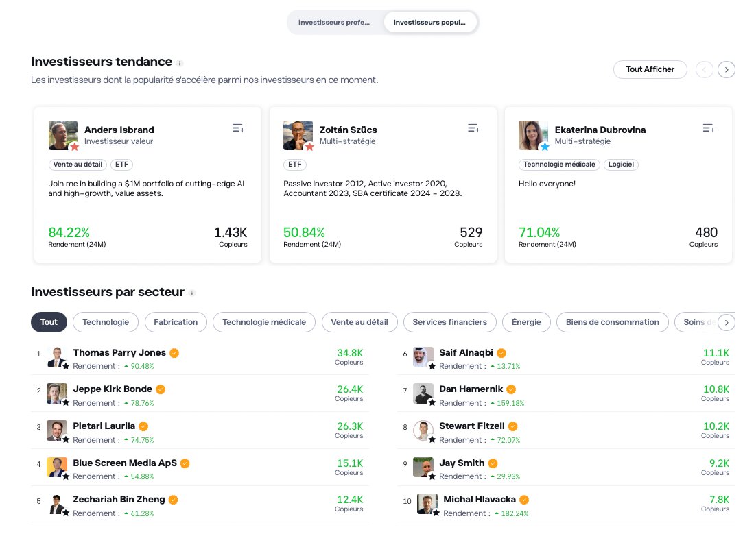Screen dimensions: 756x534
Task: Filter by Technologie sector
Action: point(106,322)
